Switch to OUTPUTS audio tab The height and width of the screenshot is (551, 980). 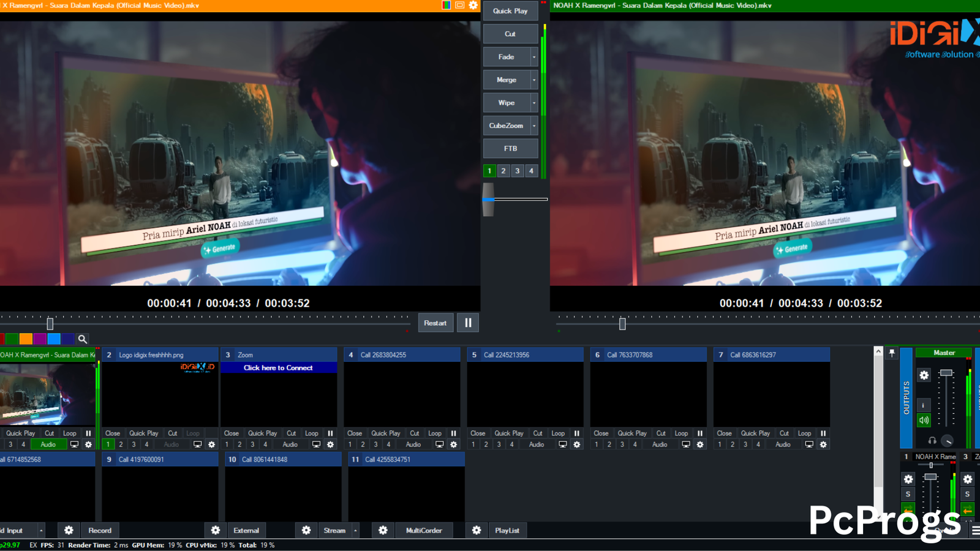(906, 398)
